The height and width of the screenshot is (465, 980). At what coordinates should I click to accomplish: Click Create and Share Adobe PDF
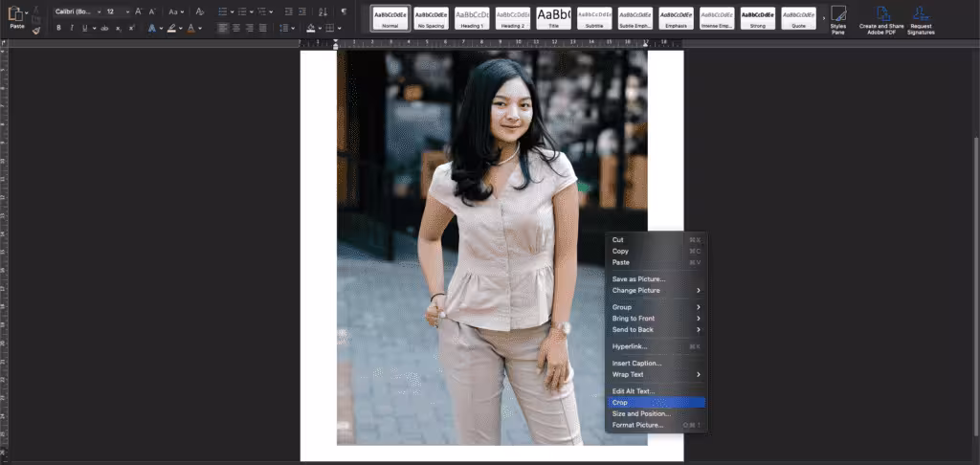click(x=881, y=19)
